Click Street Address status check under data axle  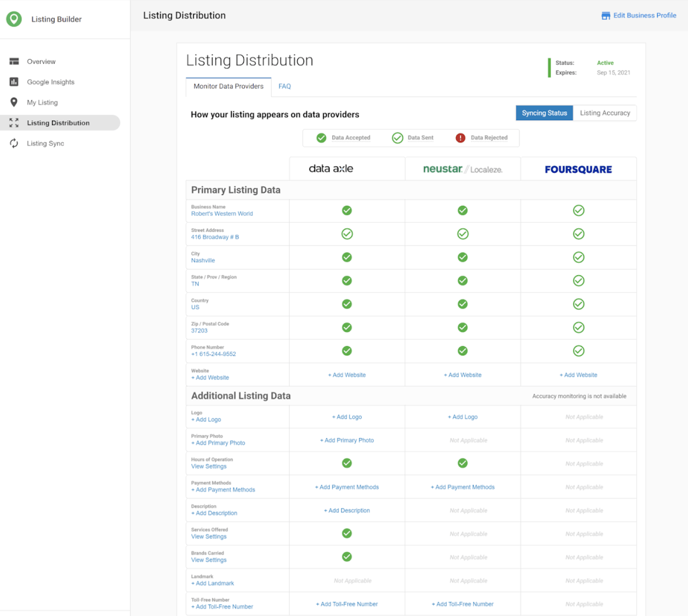[x=347, y=234]
